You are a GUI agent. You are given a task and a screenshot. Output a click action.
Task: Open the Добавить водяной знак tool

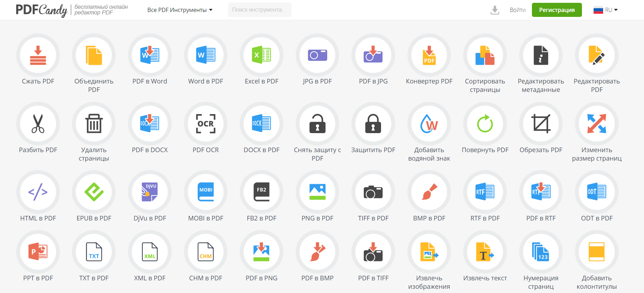[x=429, y=124]
